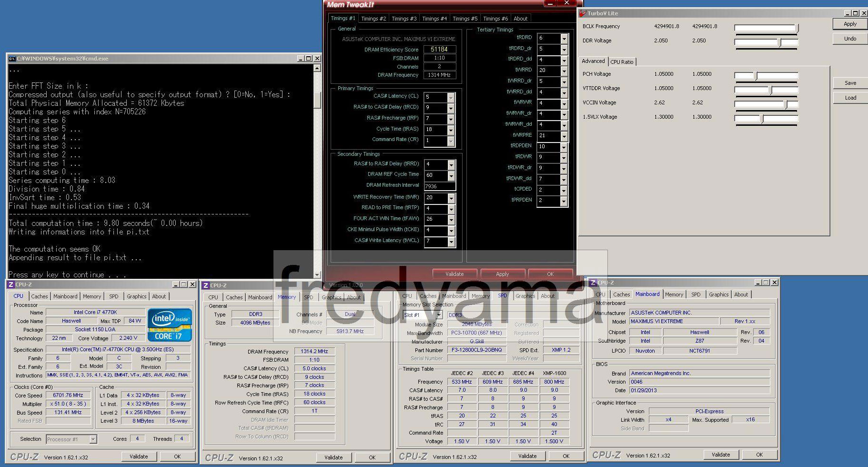
Task: Go to the Timings #5 tab
Action: coord(465,19)
